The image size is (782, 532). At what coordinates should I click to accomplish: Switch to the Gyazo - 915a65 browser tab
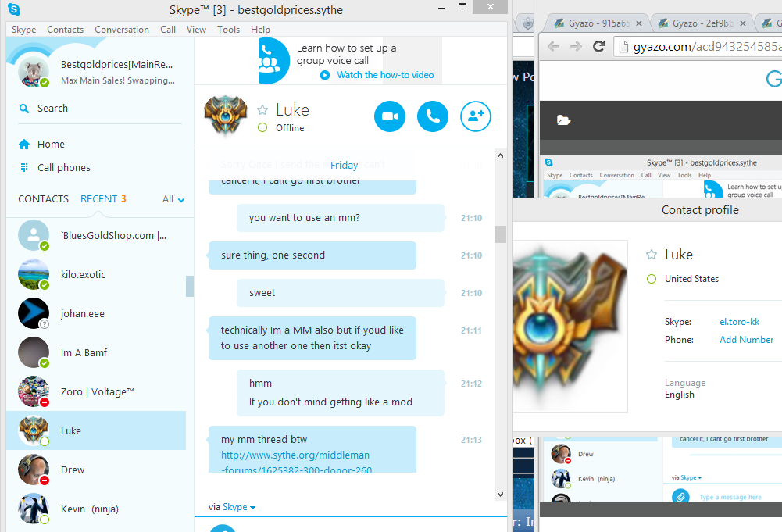click(598, 23)
